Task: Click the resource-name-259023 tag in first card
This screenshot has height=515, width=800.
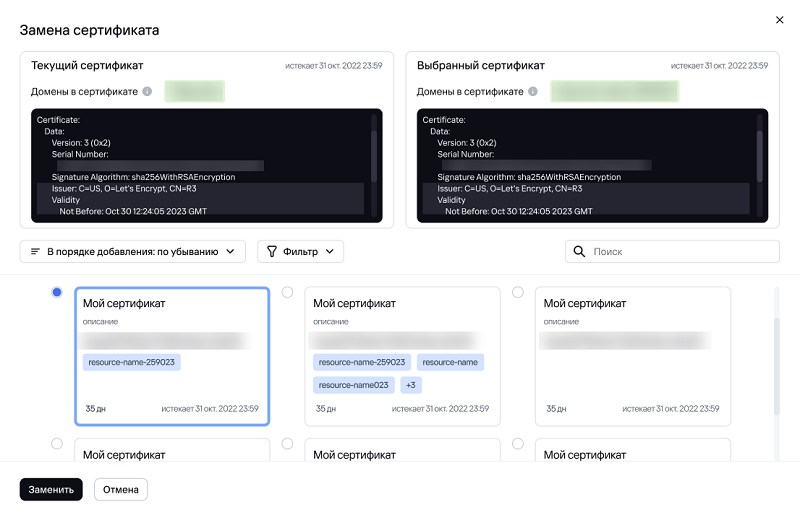Action: pyautogui.click(x=133, y=362)
